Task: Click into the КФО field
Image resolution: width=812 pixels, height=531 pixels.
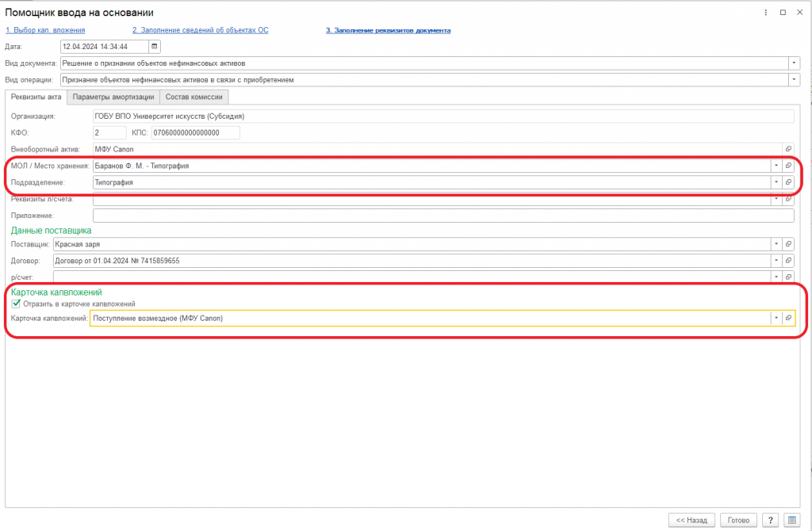Action: (x=109, y=132)
